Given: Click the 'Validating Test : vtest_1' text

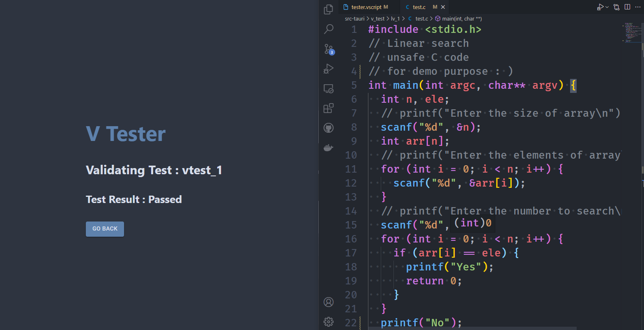Looking at the screenshot, I should click(154, 170).
